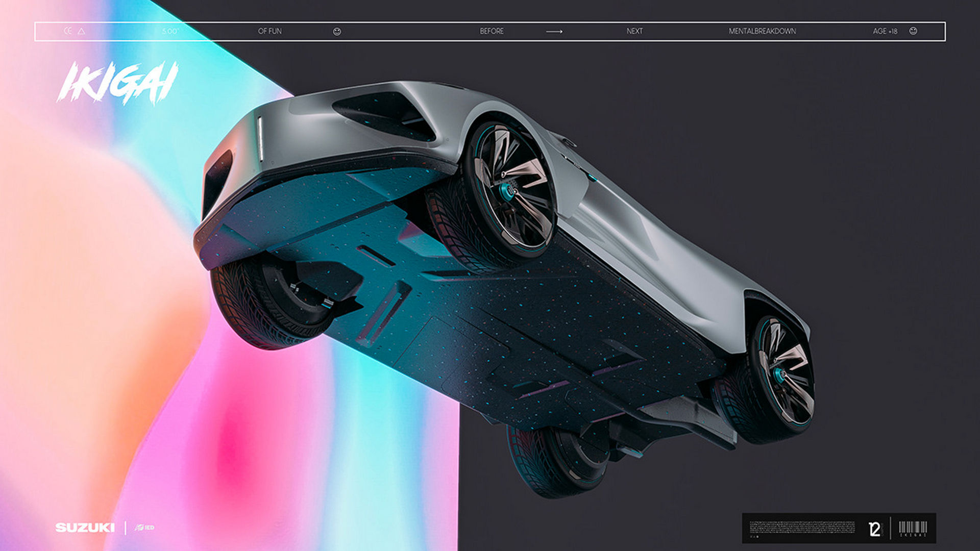Click the smiley face beside OF FUN
This screenshot has width=980, height=551.
[337, 31]
